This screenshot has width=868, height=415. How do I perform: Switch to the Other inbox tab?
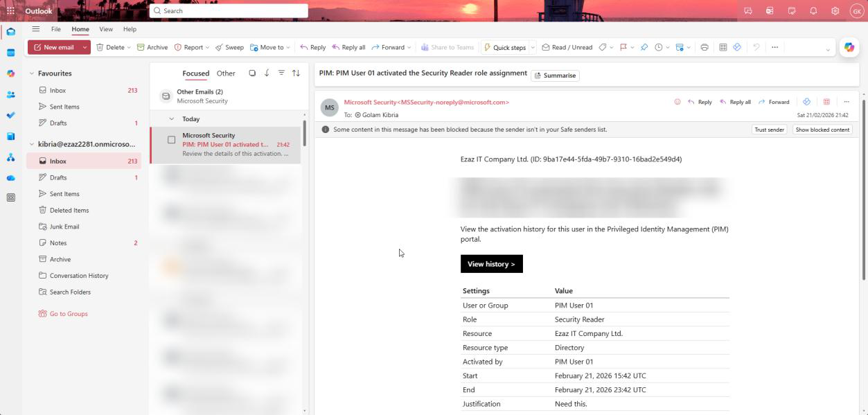(x=226, y=73)
